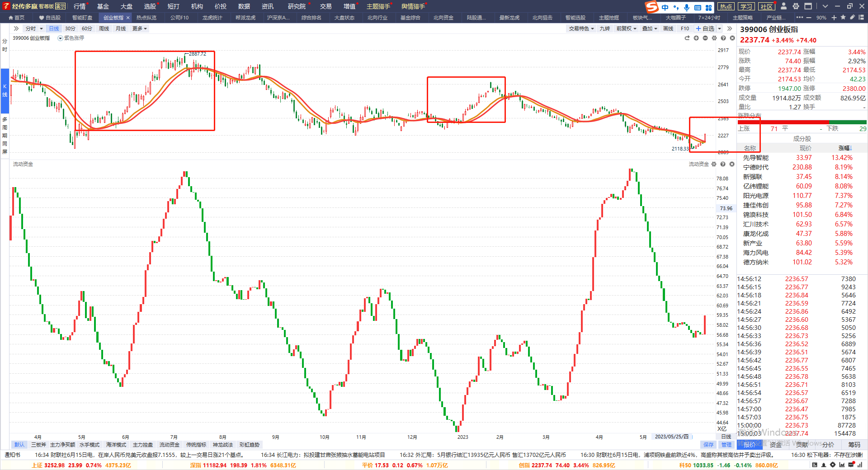
Task: Toggle the 紫色涨停 indicator option
Action: tap(71, 38)
